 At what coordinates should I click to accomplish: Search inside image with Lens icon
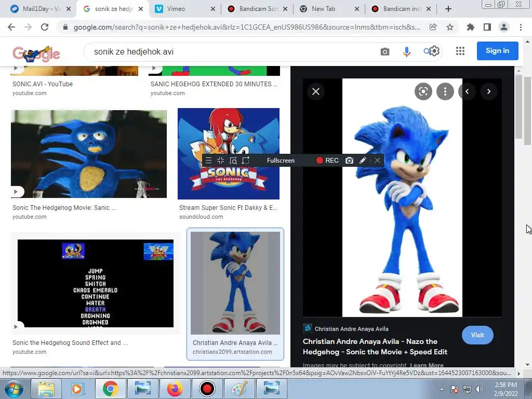(x=423, y=91)
